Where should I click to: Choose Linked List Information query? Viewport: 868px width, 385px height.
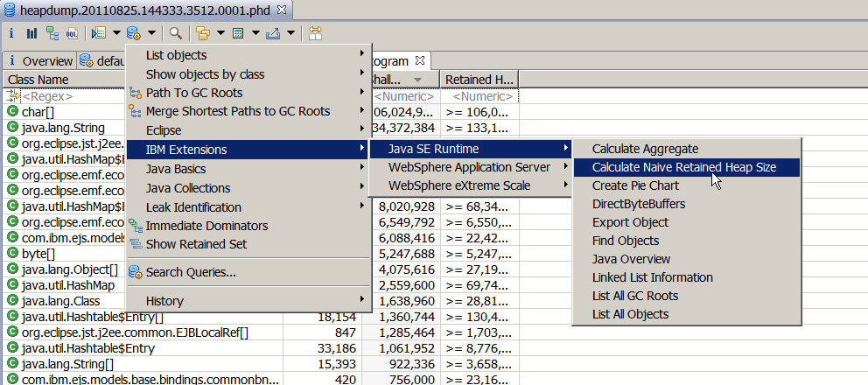coord(686,277)
